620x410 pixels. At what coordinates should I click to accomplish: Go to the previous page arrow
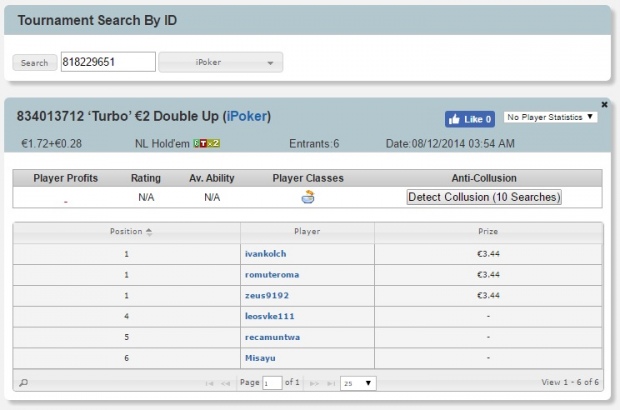click(225, 383)
